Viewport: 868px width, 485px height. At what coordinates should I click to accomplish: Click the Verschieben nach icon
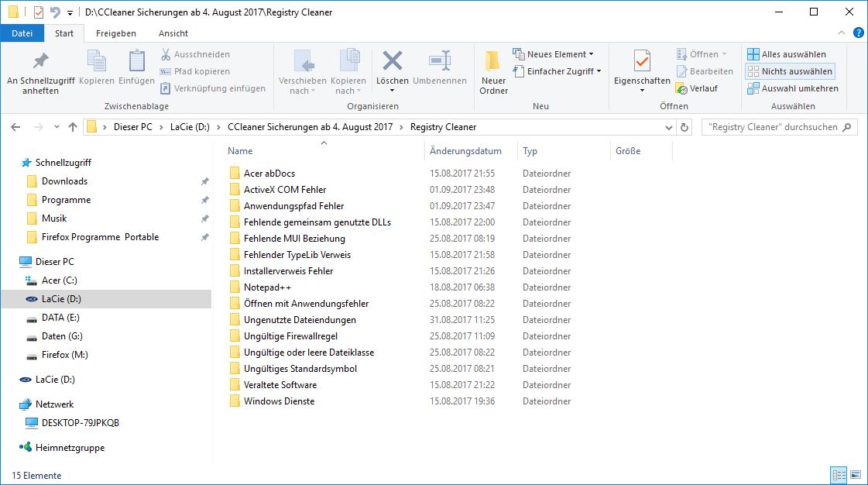[303, 60]
